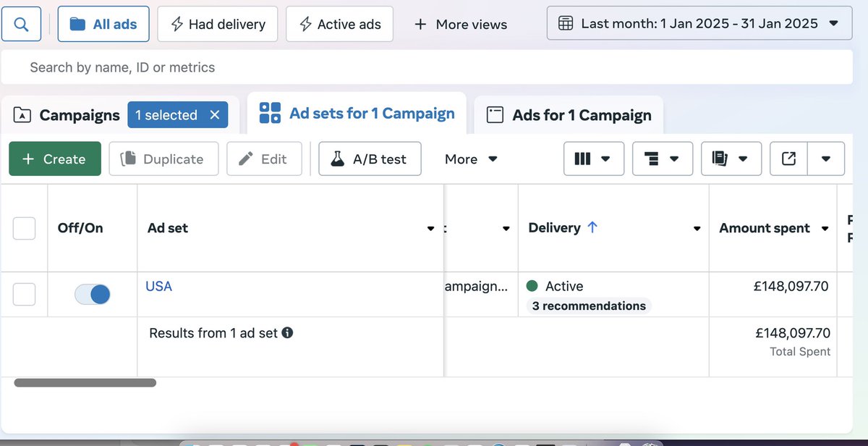Open the 3 recommendations badge
The height and width of the screenshot is (446, 868).
point(589,306)
